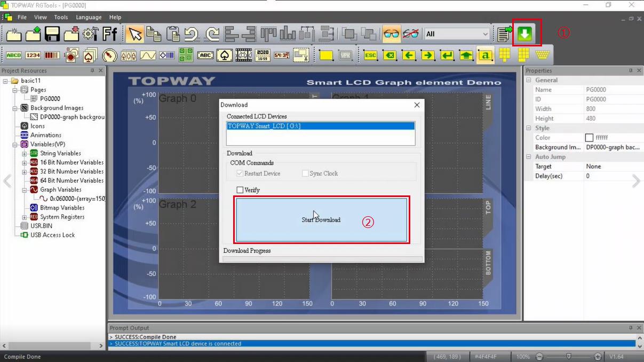Insert the 54:32 timer element
The width and height of the screenshot is (644, 362).
(x=282, y=55)
